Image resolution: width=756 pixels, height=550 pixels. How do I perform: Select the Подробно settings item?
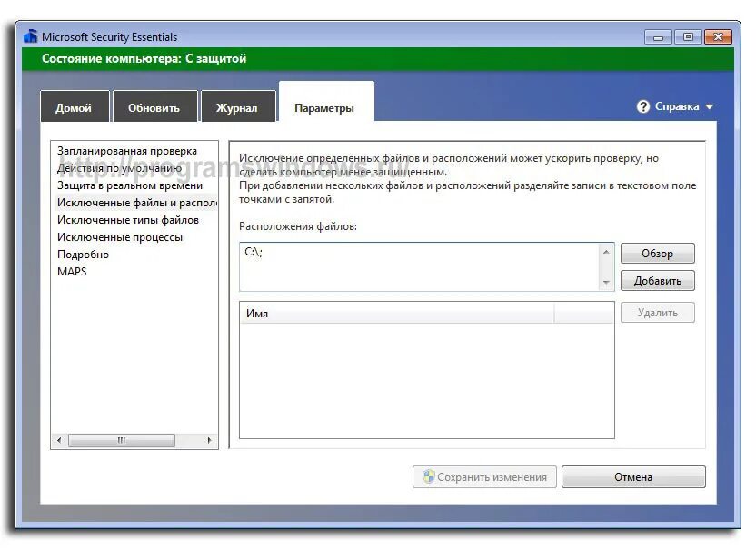click(83, 255)
